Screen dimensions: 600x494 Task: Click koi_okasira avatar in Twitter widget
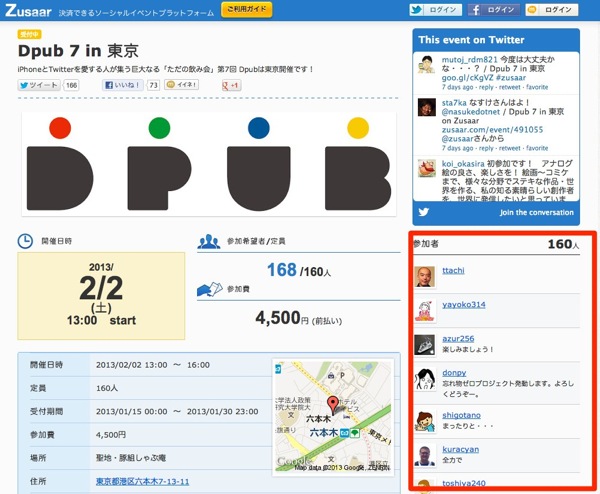(426, 168)
